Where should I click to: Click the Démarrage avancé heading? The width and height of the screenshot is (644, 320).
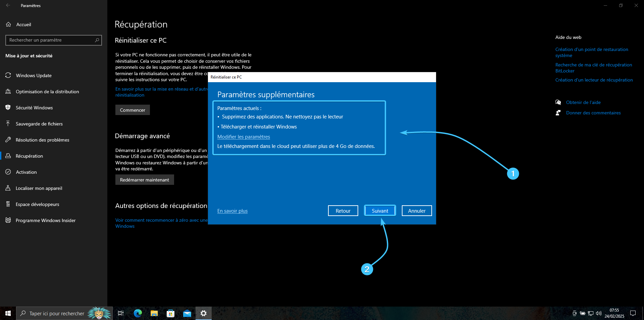tap(142, 136)
